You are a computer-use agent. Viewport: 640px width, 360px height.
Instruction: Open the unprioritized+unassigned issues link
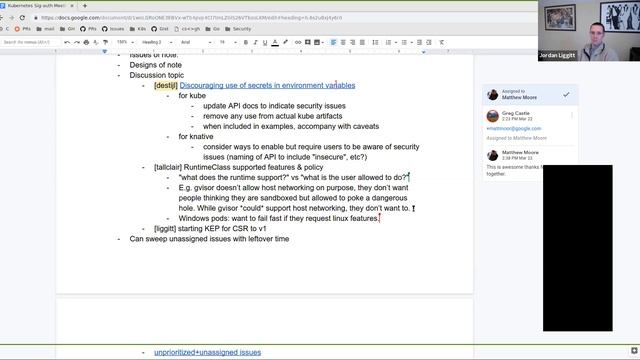207,352
